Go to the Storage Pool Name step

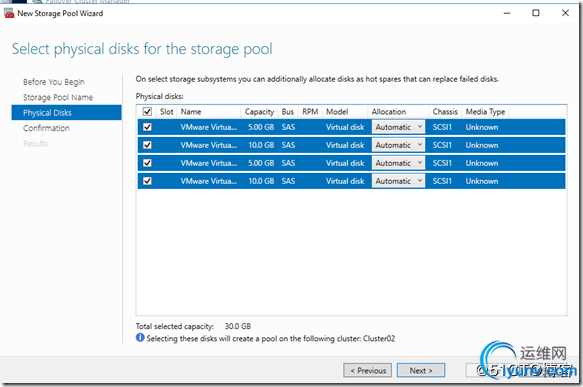coord(58,97)
